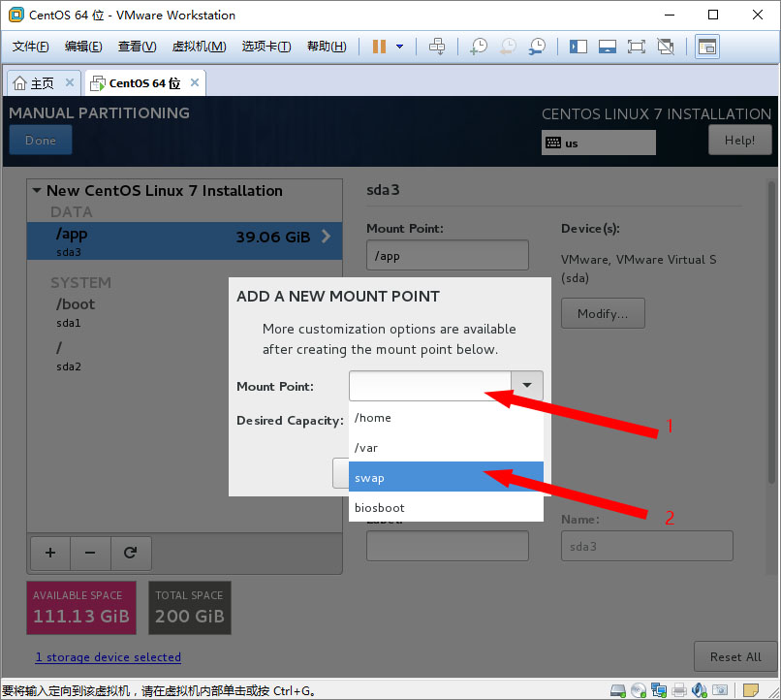The image size is (781, 700).
Task: Click the send Ctrl+Alt+Del icon
Action: pyautogui.click(x=437, y=47)
